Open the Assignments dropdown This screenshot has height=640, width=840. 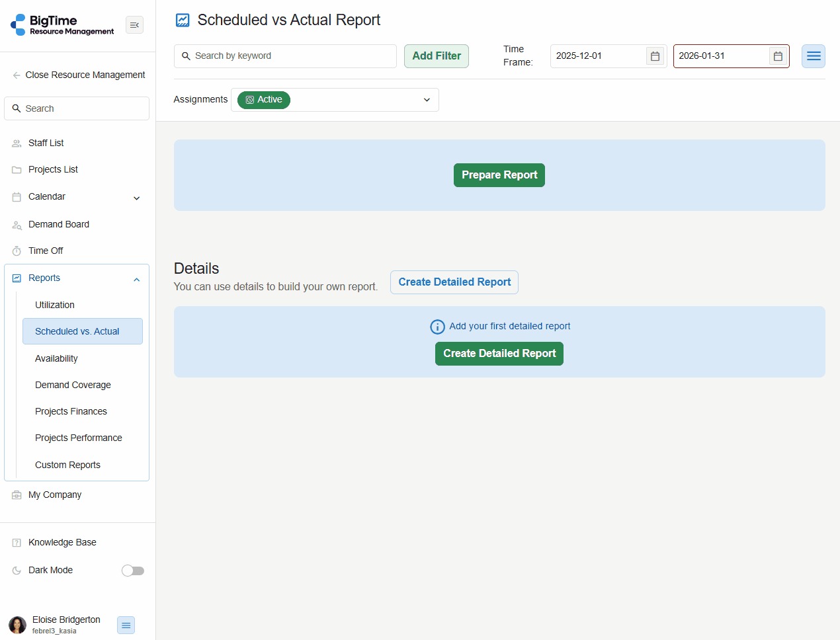427,100
